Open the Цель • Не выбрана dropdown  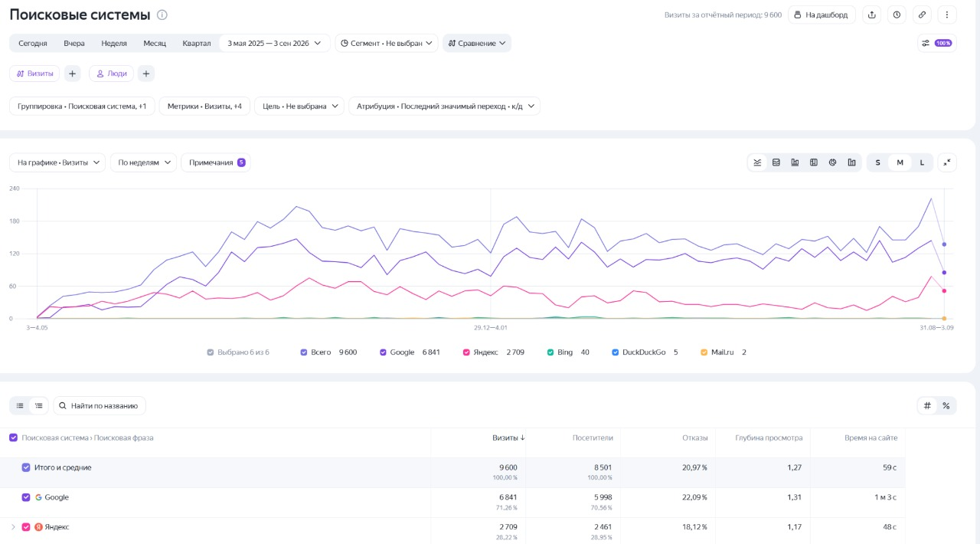pos(299,106)
